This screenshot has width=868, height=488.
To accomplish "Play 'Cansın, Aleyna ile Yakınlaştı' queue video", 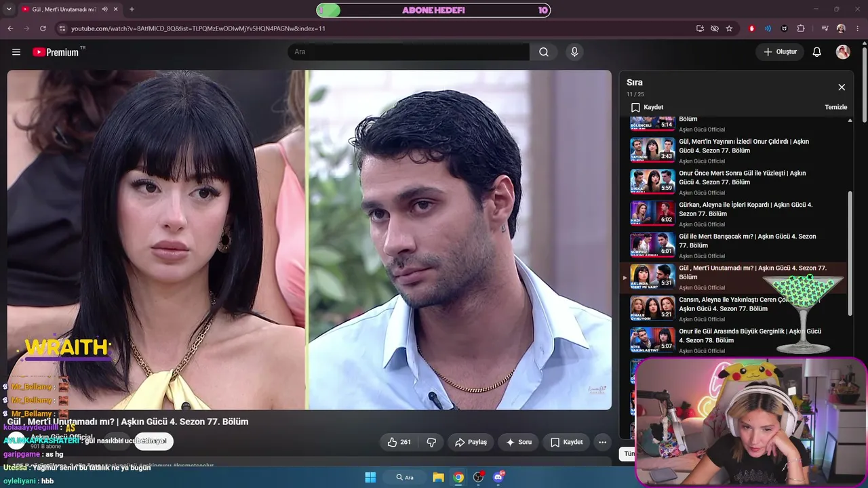I will 734,308.
